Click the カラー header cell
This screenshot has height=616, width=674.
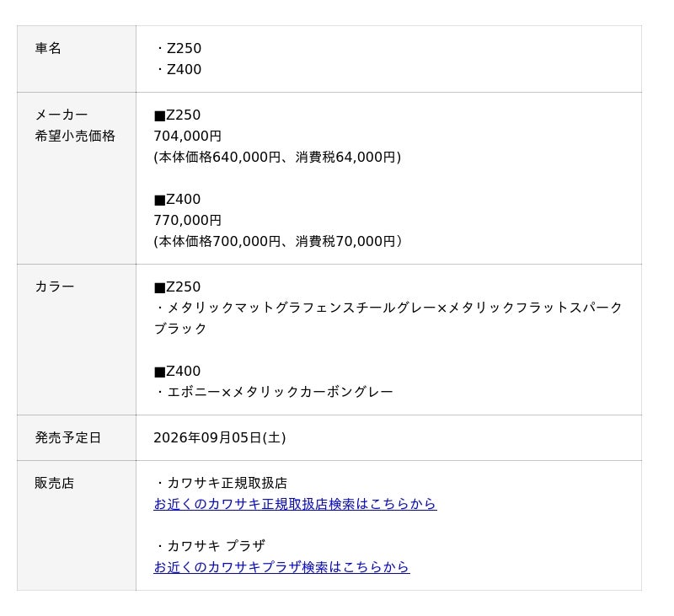pyautogui.click(x=77, y=340)
